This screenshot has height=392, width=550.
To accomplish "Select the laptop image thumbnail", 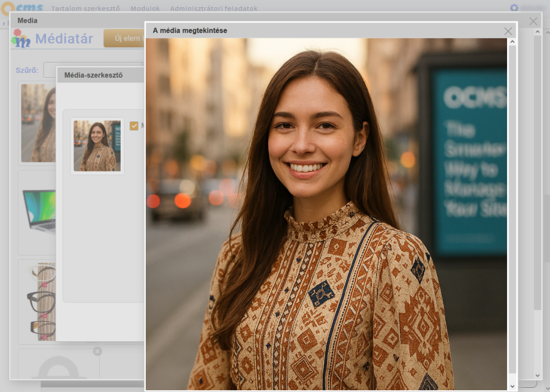I will [x=39, y=211].
